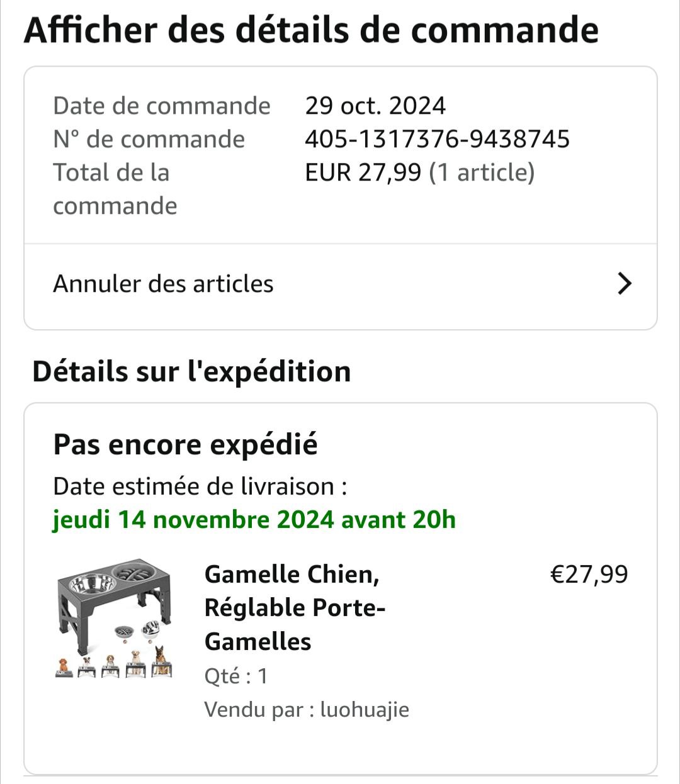
Task: Click the N° de commande label
Action: [x=149, y=139]
